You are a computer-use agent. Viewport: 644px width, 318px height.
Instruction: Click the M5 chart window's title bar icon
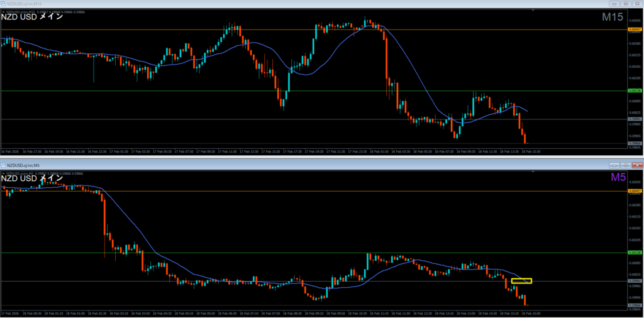coord(3,165)
